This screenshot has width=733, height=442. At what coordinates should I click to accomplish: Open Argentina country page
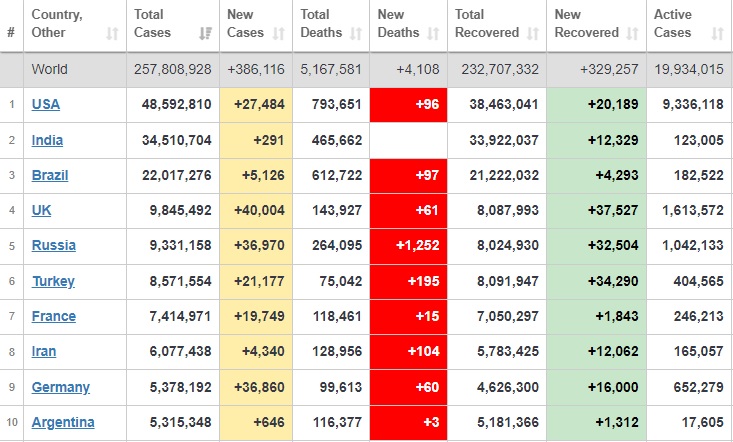click(x=63, y=422)
